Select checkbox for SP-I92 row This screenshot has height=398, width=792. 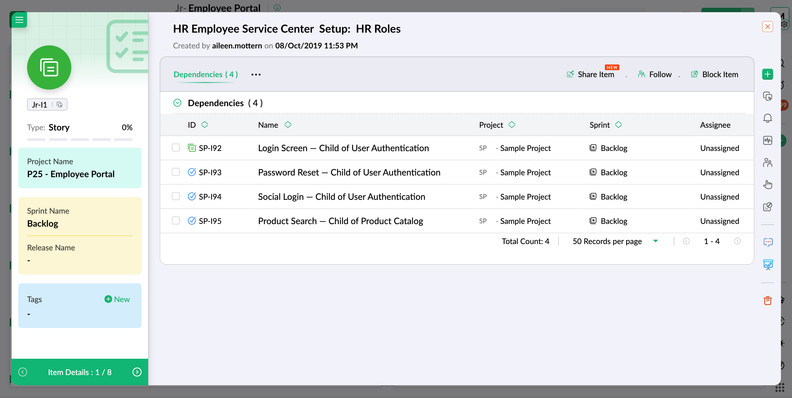click(x=176, y=147)
